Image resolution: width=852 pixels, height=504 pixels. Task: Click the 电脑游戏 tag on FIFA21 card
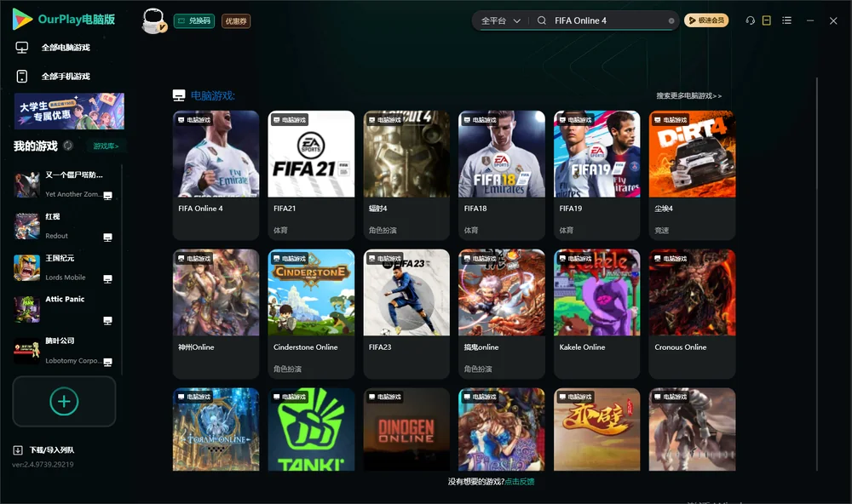(x=289, y=120)
